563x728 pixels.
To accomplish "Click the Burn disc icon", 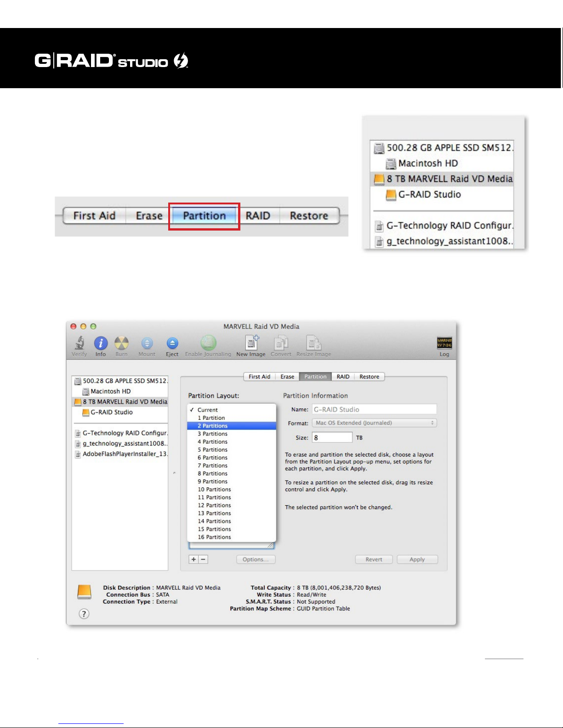I will pos(121,344).
